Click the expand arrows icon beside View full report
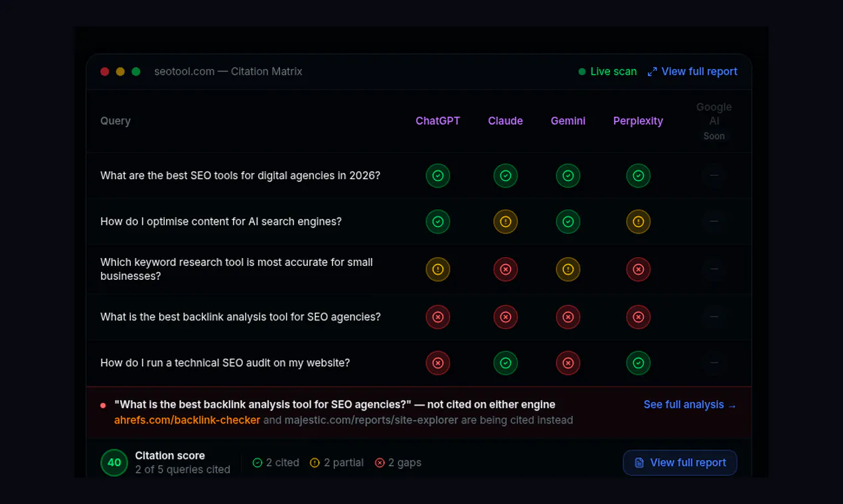 tap(652, 72)
